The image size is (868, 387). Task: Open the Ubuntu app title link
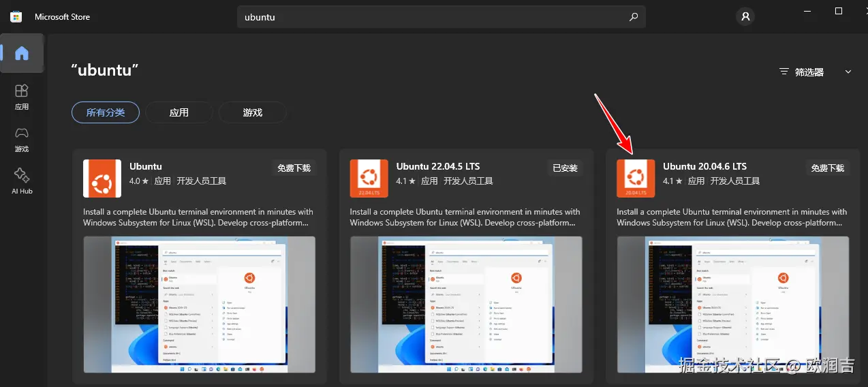click(x=146, y=166)
